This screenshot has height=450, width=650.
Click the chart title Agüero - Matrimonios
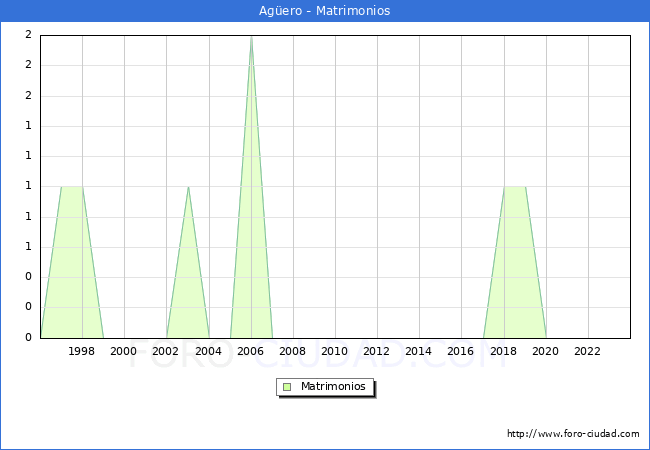pos(324,11)
